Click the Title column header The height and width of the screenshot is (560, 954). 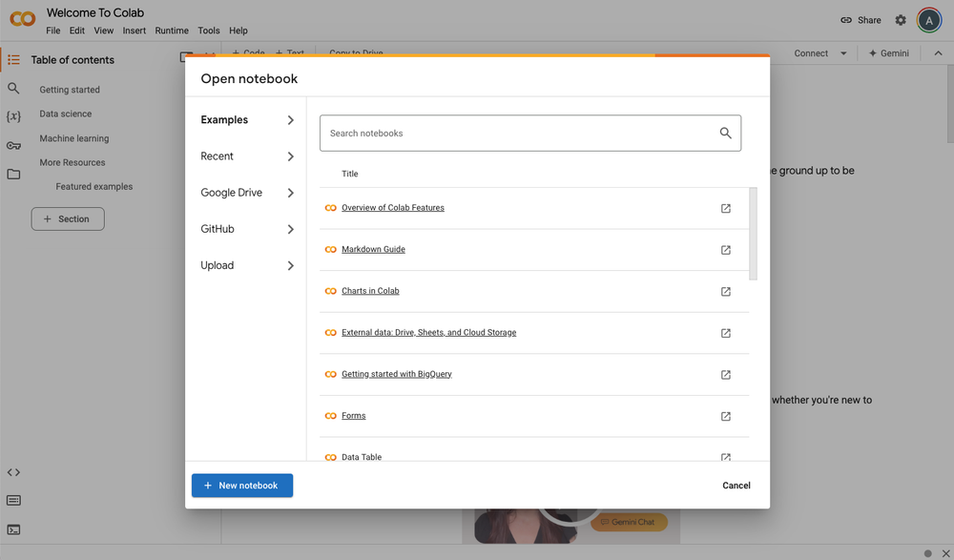[x=350, y=174]
